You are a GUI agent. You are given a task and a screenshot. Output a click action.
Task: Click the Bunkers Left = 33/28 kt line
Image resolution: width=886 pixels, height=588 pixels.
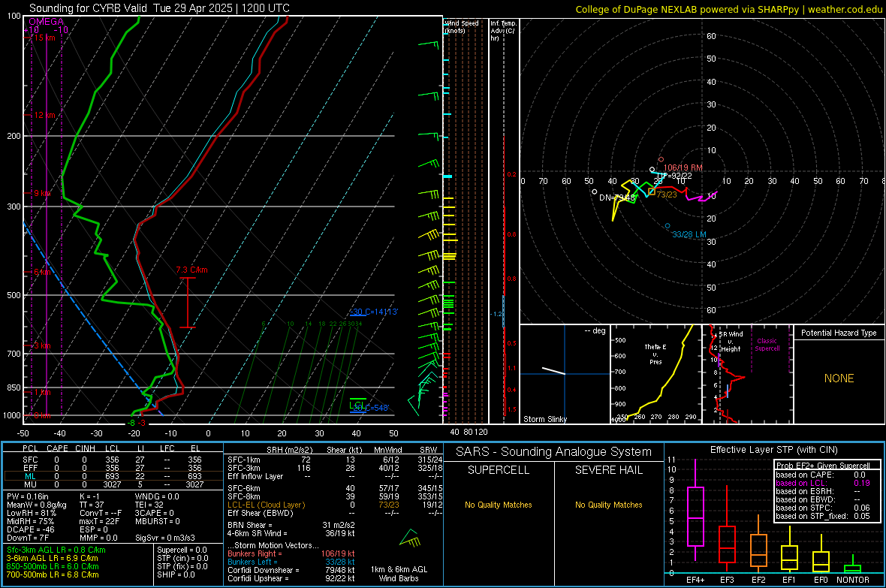pos(291,562)
